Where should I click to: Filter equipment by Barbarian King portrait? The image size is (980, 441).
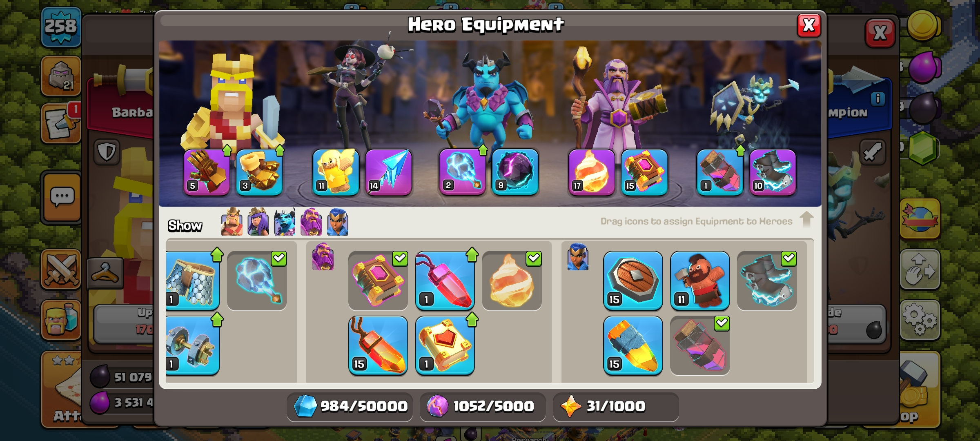click(x=232, y=222)
